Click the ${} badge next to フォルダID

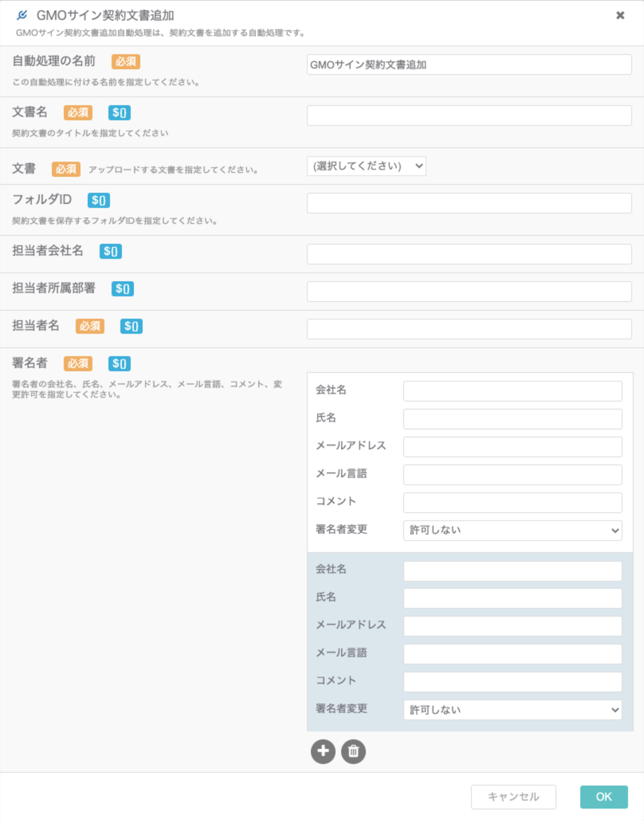point(99,200)
